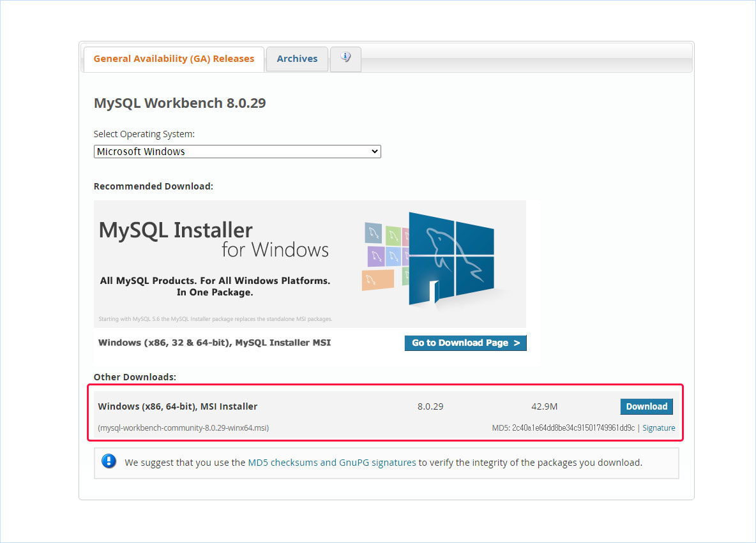Open the information icon tab
This screenshot has height=543, width=756.
tap(345, 59)
